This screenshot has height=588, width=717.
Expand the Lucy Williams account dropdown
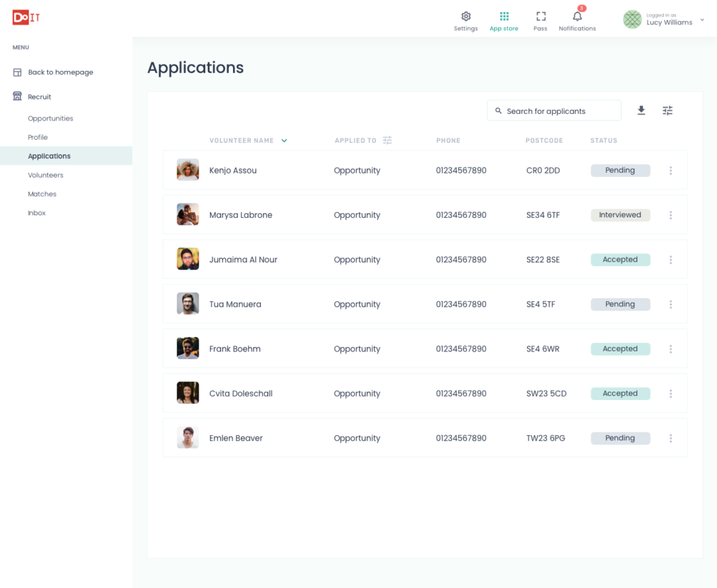[702, 20]
